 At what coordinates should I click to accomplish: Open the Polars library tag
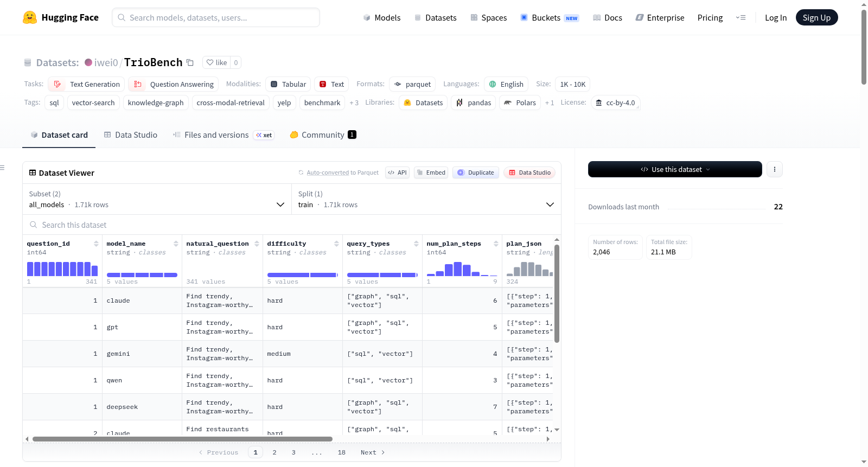click(x=520, y=103)
